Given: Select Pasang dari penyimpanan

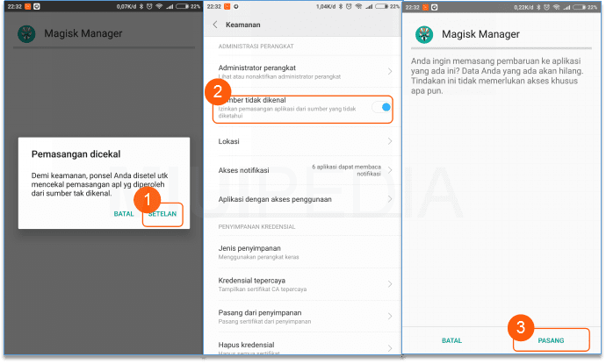Looking at the screenshot, I should [303, 316].
